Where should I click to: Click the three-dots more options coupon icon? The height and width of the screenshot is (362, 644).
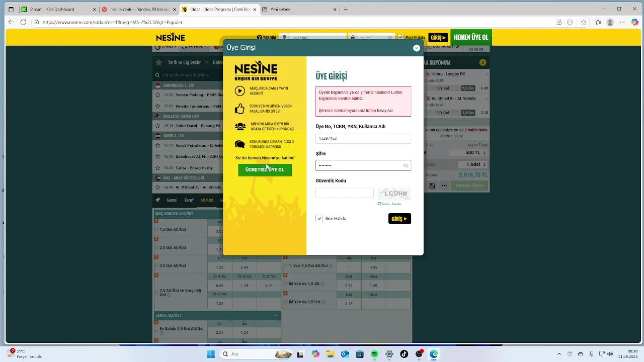coord(444,186)
